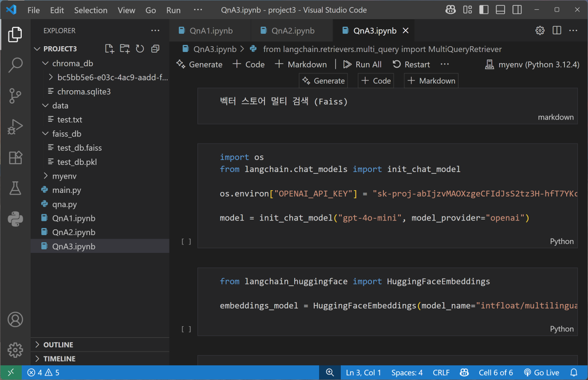Open the Accounts menu

pyautogui.click(x=15, y=320)
